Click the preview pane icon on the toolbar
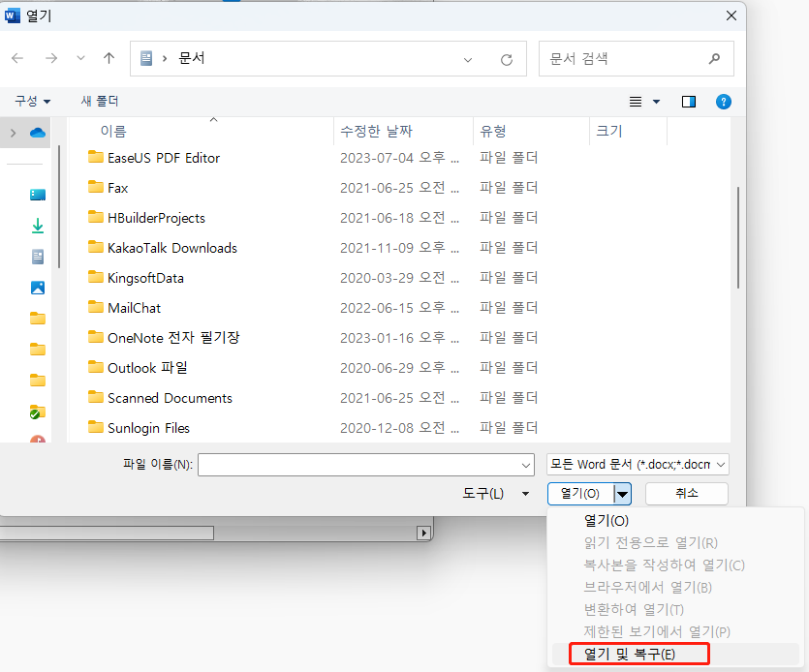 click(x=689, y=101)
